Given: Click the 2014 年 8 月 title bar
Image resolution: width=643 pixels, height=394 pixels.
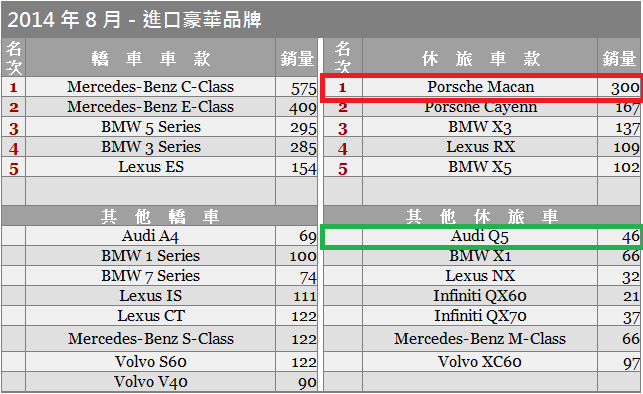Looking at the screenshot, I should pyautogui.click(x=321, y=19).
